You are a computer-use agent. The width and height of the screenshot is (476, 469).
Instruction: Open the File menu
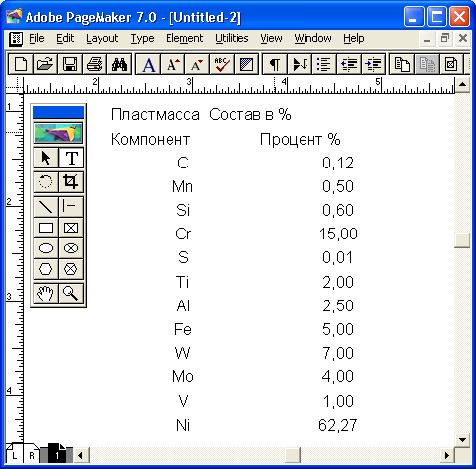[x=36, y=38]
